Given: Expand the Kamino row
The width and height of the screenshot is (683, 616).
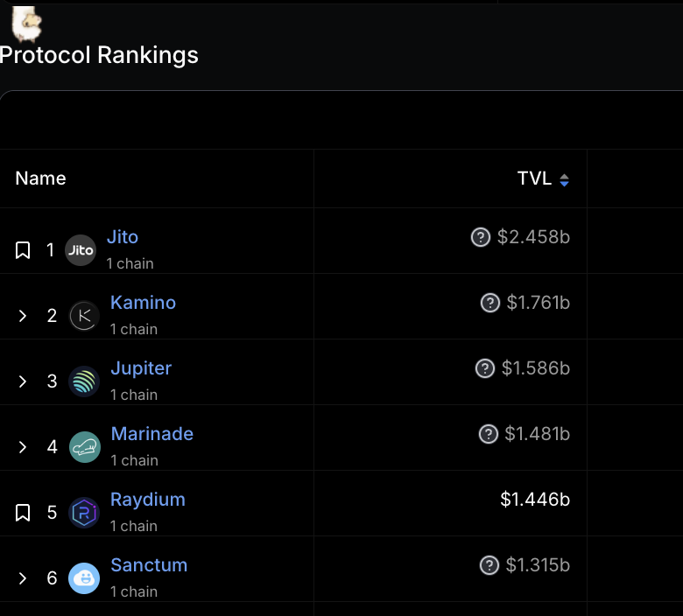Looking at the screenshot, I should (x=23, y=316).
